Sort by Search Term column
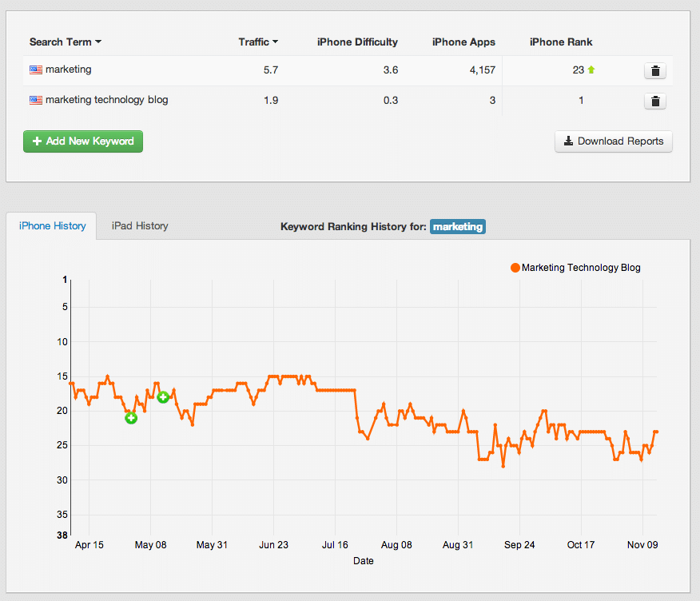700x601 pixels. coord(66,42)
